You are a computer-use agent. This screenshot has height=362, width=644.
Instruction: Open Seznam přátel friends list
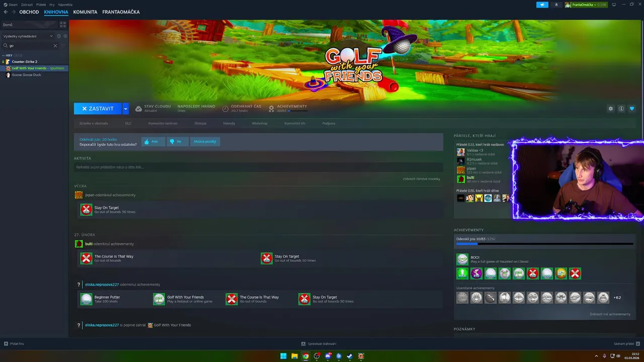tap(626, 344)
